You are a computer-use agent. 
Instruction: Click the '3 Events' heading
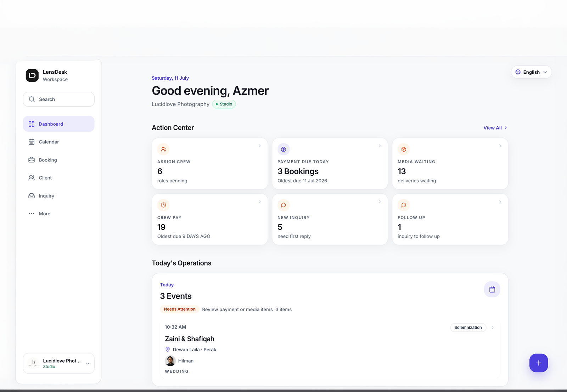[x=176, y=296]
